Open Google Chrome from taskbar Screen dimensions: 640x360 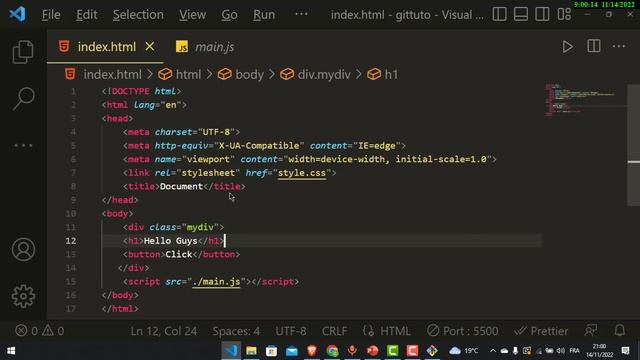(x=332, y=351)
